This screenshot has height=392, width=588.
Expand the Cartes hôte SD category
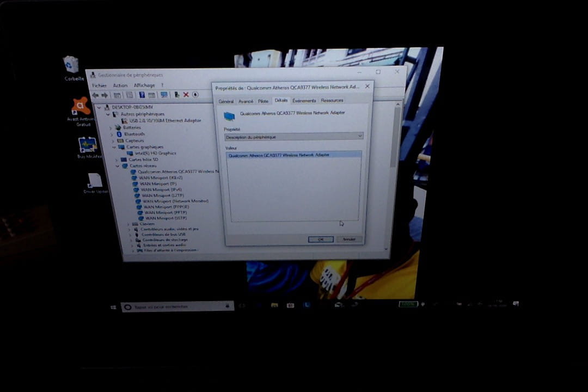tap(117, 160)
